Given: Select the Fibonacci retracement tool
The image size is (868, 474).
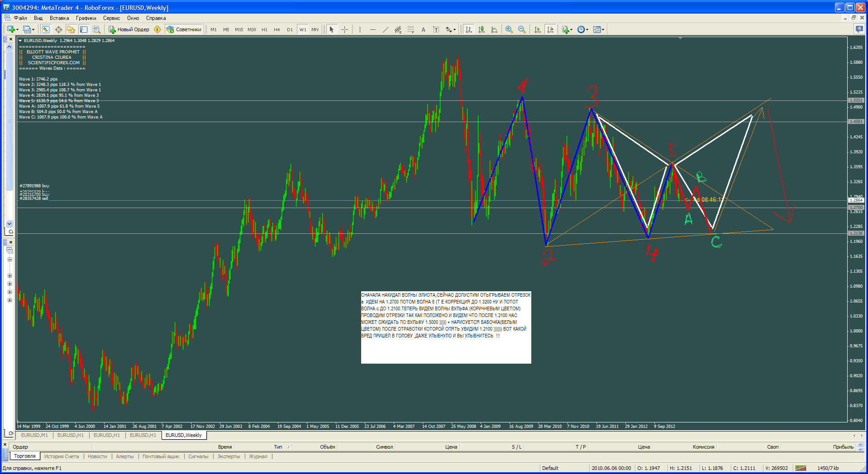Looking at the screenshot, I should pos(410,29).
